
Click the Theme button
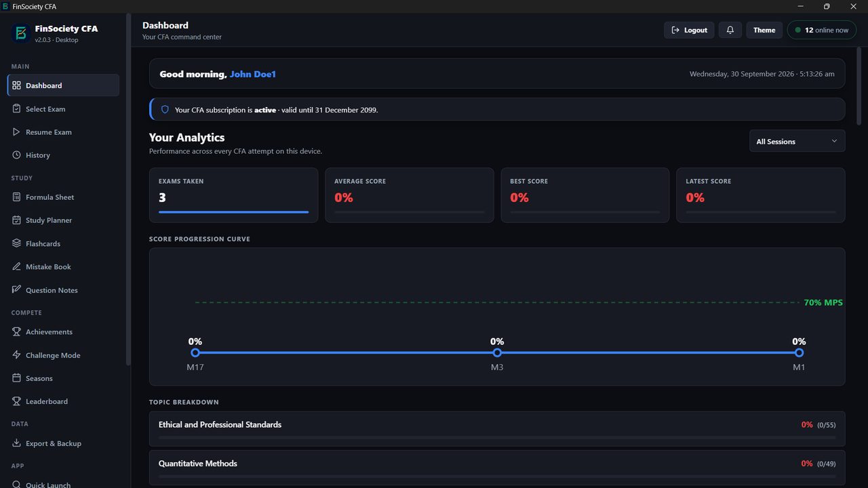click(764, 30)
